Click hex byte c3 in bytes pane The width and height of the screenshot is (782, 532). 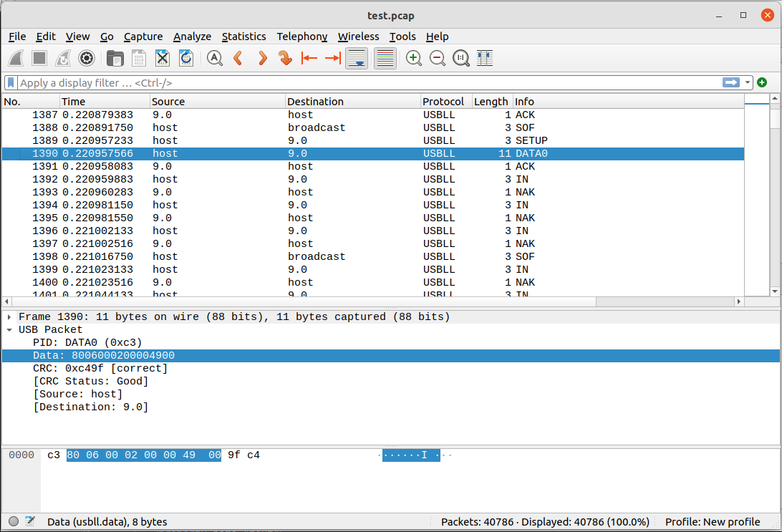pyautogui.click(x=54, y=455)
